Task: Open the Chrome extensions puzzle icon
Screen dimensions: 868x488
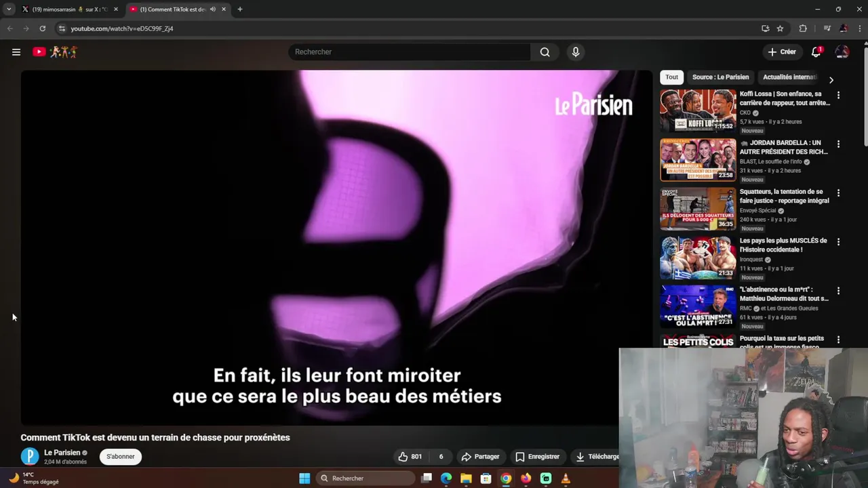Action: pyautogui.click(x=803, y=28)
